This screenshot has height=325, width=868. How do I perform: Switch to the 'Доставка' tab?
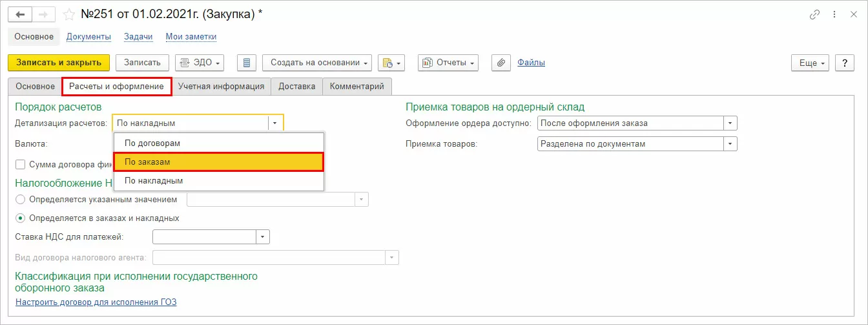coord(296,87)
